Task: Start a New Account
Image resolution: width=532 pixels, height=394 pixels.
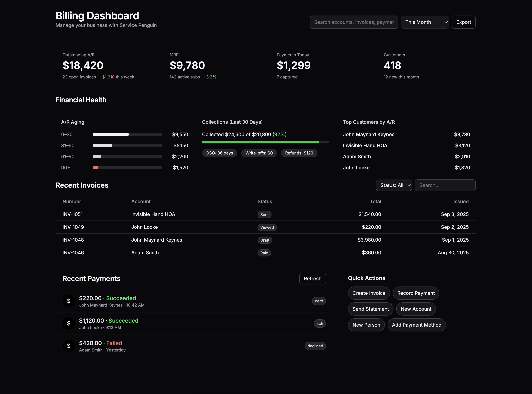Action: (416, 309)
